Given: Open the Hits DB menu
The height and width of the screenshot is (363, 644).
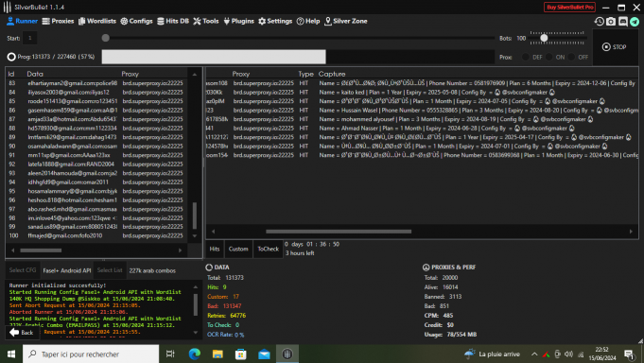Looking at the screenshot, I should (x=173, y=21).
